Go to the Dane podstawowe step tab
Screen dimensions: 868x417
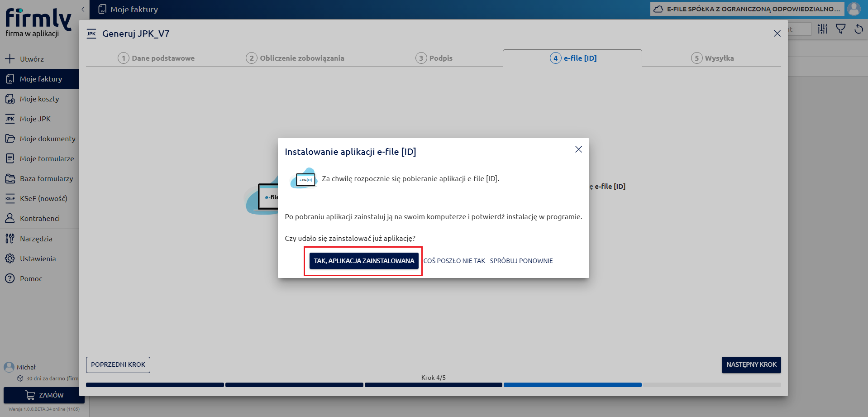156,58
